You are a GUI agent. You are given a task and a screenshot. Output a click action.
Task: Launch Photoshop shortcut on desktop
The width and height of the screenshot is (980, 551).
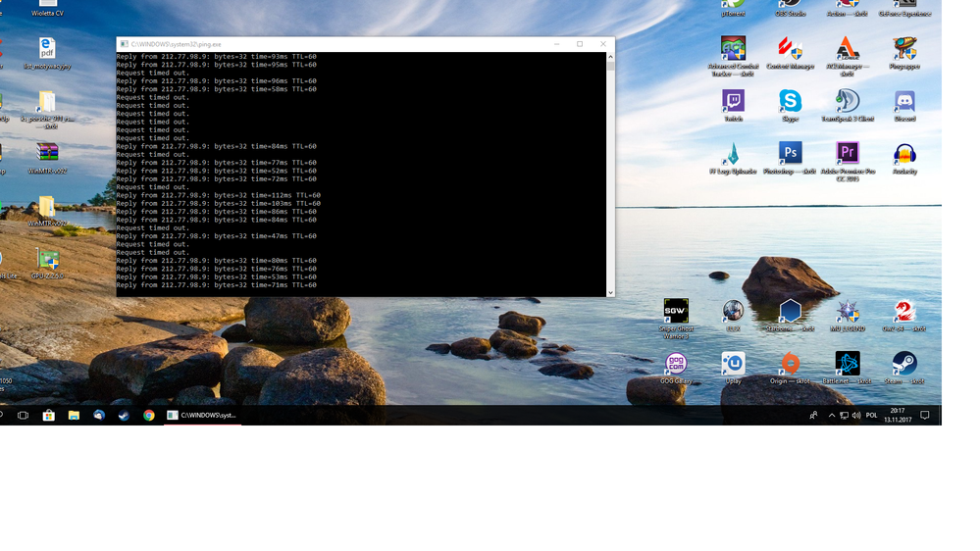(790, 154)
